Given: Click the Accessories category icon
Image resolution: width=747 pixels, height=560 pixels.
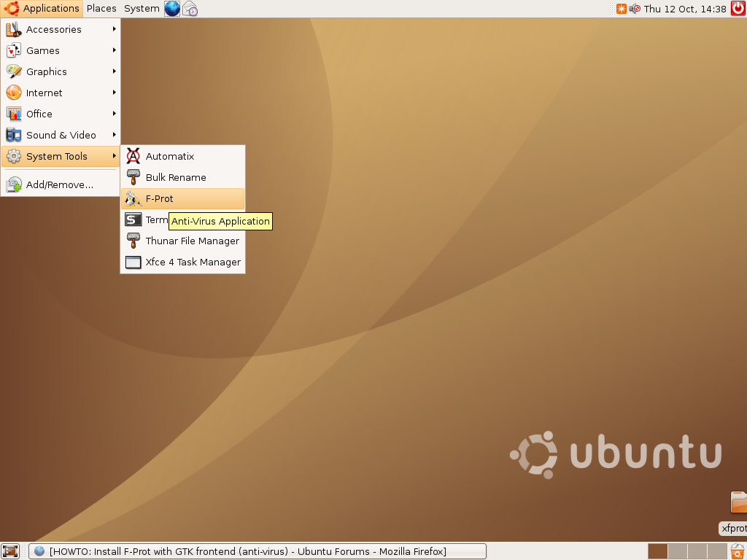Looking at the screenshot, I should [x=14, y=29].
